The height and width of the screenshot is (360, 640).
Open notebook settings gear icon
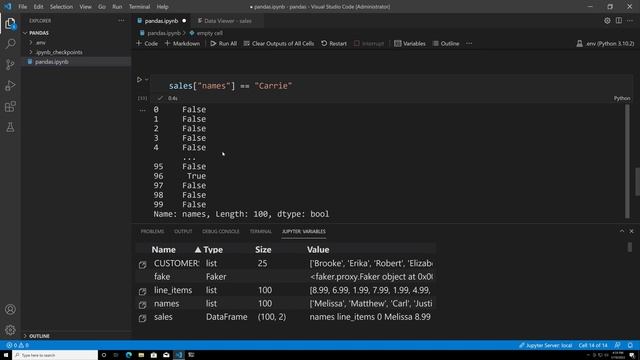[607, 20]
